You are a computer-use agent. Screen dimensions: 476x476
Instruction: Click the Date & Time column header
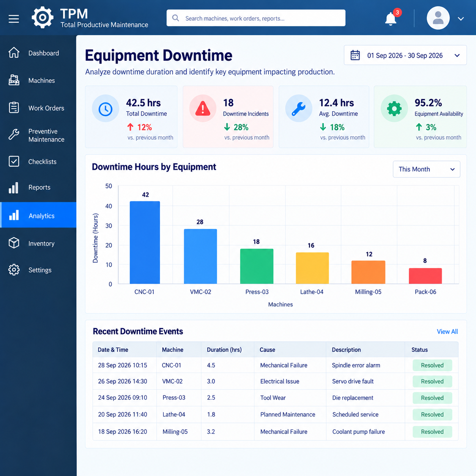coord(113,350)
